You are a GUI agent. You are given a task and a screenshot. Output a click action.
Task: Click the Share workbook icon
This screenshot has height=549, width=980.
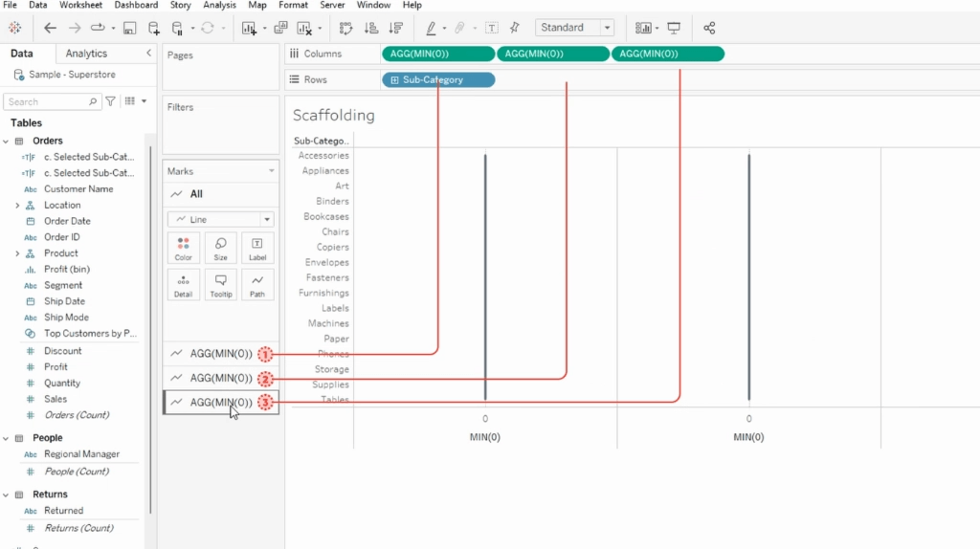tap(709, 28)
